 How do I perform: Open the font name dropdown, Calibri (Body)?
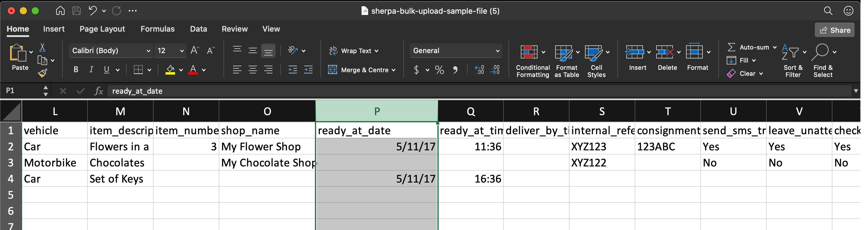click(110, 51)
